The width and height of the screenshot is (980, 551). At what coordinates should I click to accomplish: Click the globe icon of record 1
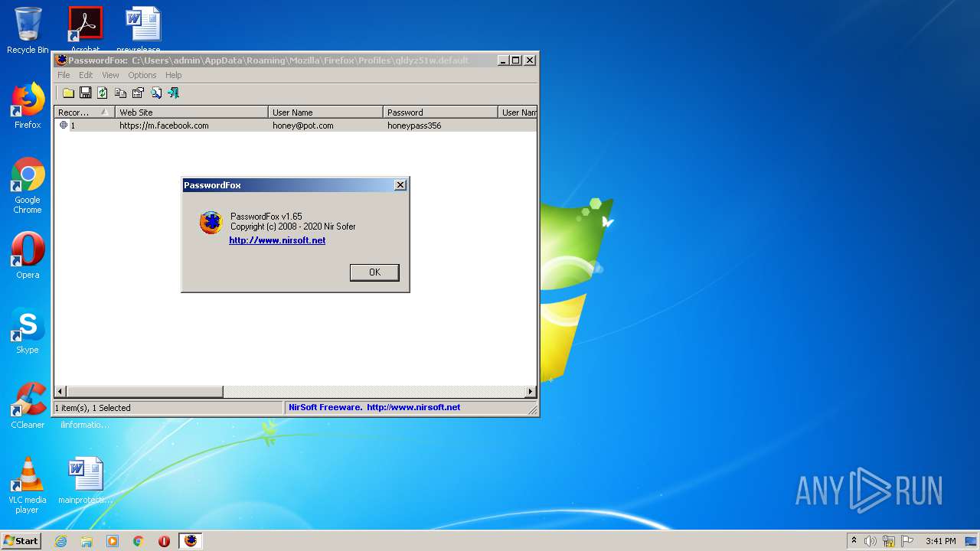point(64,125)
